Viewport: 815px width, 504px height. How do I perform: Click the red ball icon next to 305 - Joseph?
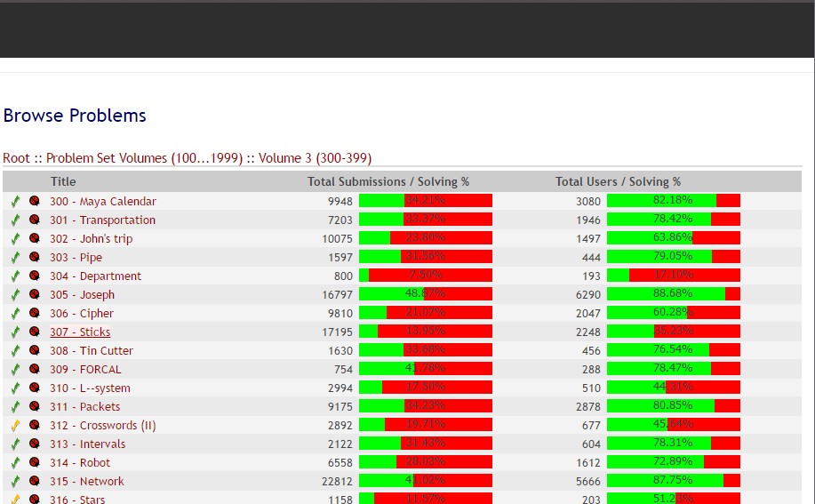[35, 294]
